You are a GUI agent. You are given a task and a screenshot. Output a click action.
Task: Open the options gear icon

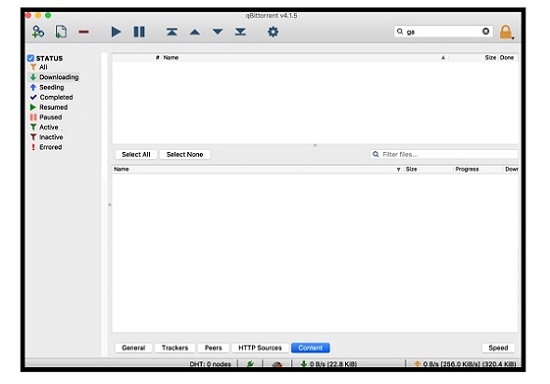point(273,32)
